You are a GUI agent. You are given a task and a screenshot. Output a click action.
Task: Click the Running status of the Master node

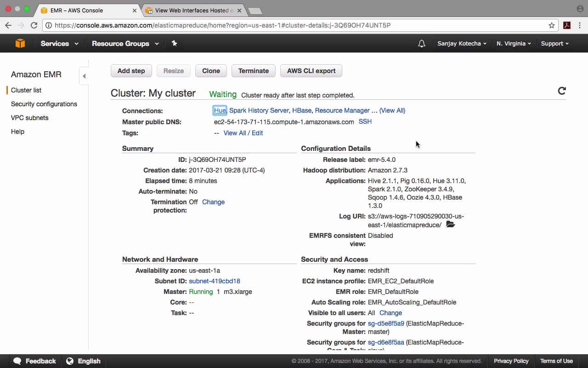click(x=201, y=292)
